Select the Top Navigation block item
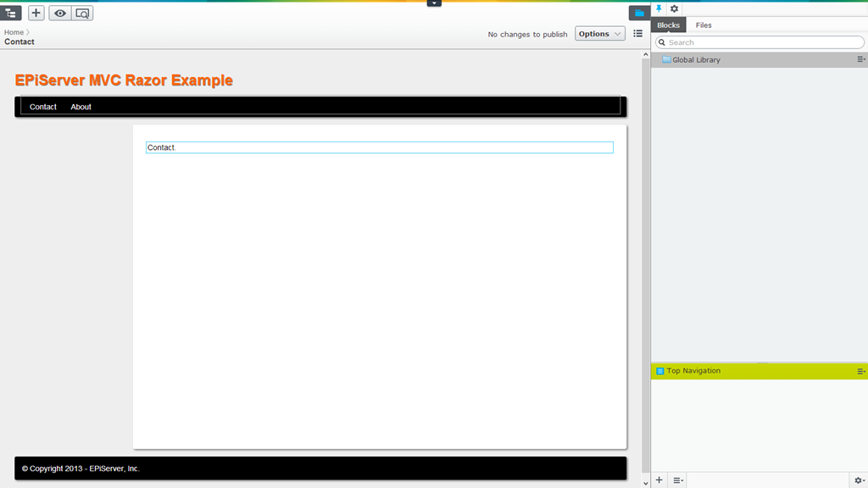868x488 pixels. pyautogui.click(x=693, y=371)
